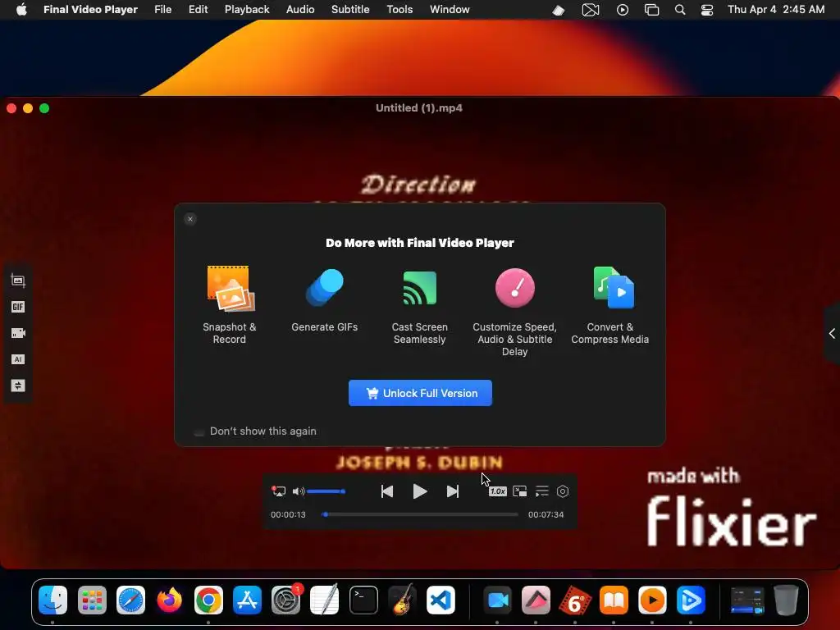
Task: Expand the right side panel chevron
Action: pyautogui.click(x=832, y=333)
